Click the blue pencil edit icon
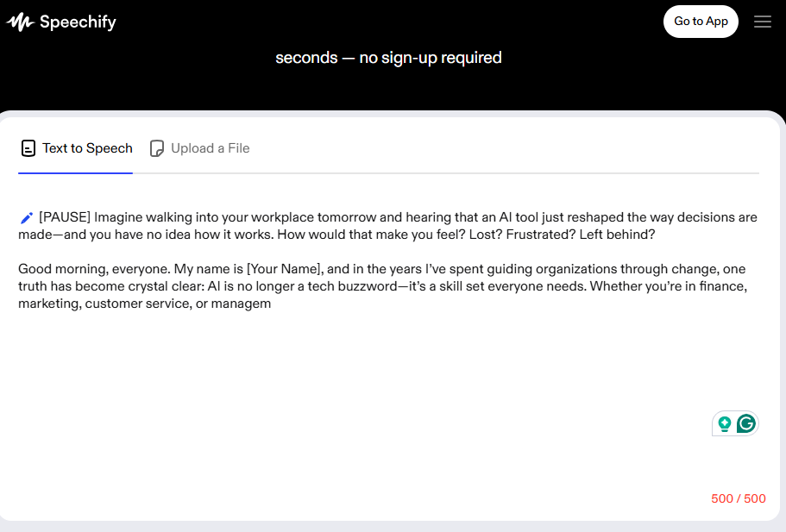The height and width of the screenshot is (532, 786). [27, 217]
